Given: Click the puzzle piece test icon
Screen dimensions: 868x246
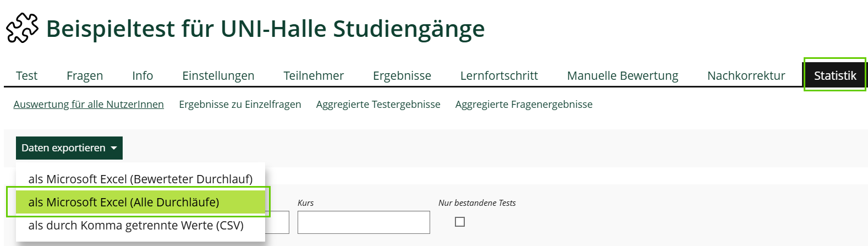Looking at the screenshot, I should click(22, 28).
